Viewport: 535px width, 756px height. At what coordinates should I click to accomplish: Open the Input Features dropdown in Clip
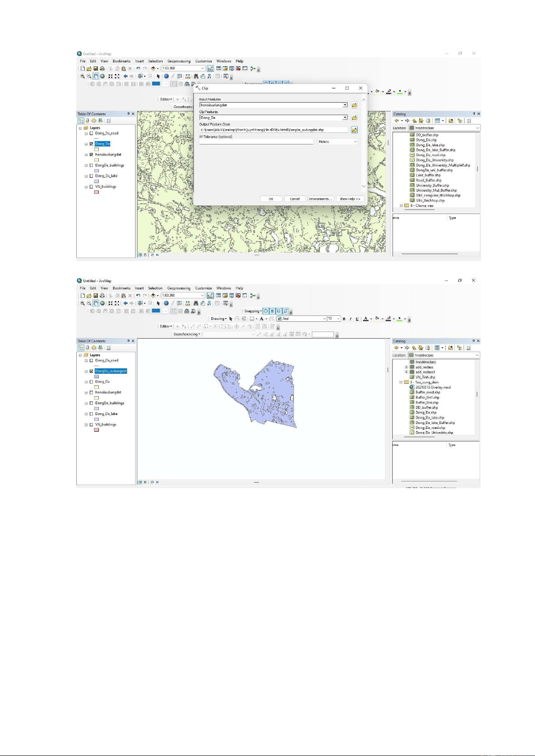[x=345, y=105]
